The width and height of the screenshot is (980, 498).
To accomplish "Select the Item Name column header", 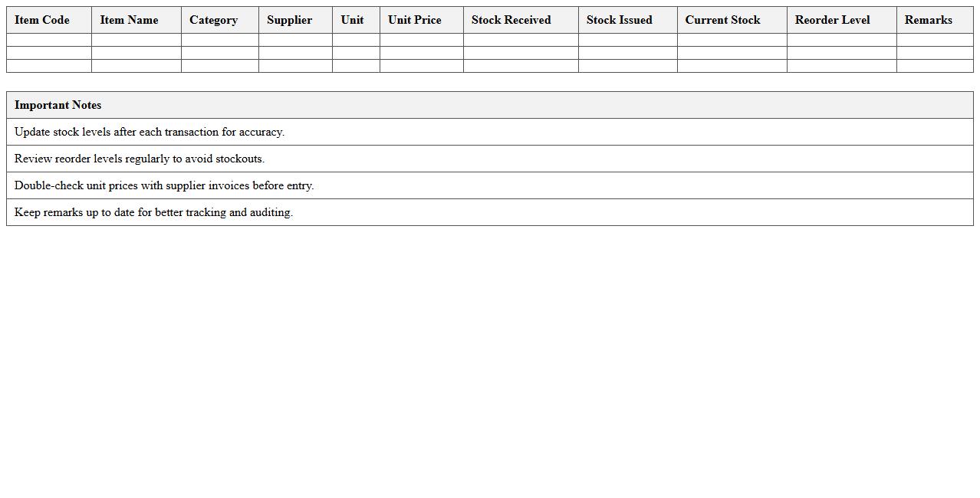I will pyautogui.click(x=129, y=20).
